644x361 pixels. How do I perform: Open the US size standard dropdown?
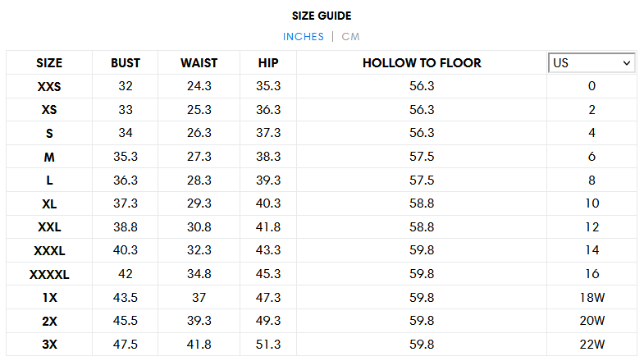click(591, 63)
